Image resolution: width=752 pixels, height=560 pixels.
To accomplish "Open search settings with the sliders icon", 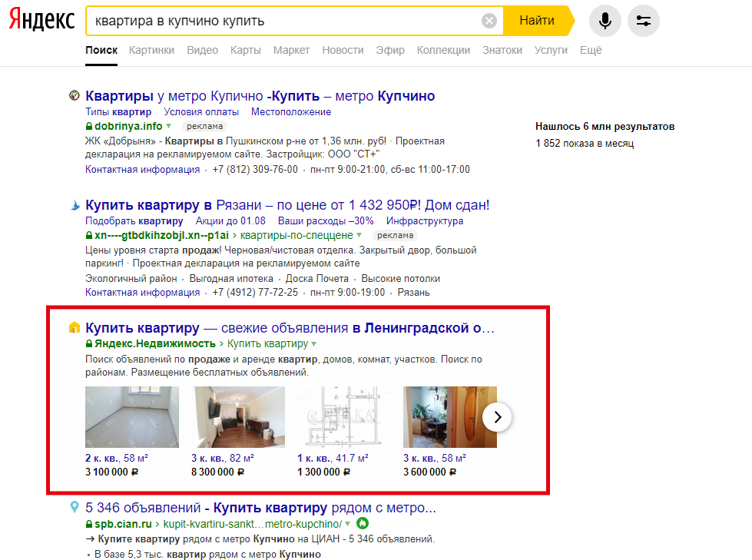I will (x=643, y=21).
